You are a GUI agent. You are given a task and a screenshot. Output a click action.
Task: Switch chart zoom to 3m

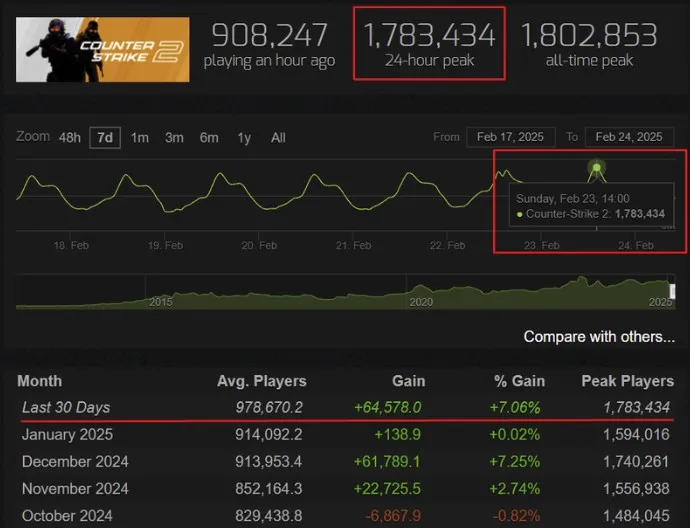(x=174, y=138)
